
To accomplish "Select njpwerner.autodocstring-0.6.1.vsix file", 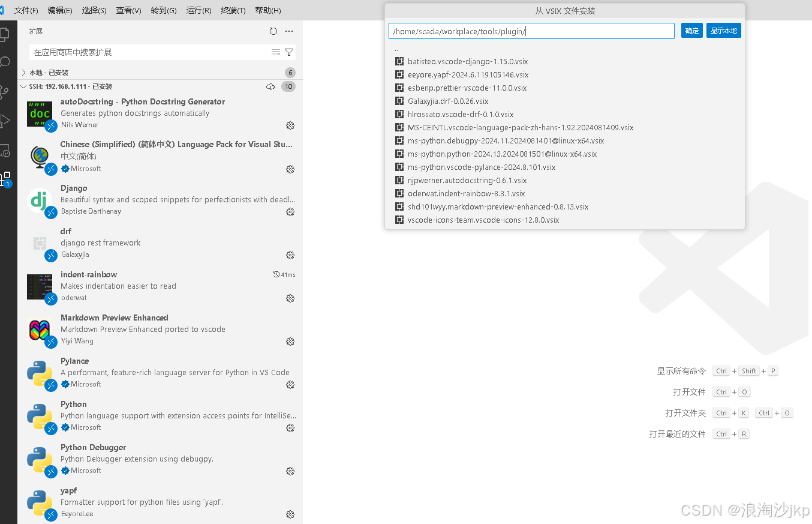I will [565, 181].
